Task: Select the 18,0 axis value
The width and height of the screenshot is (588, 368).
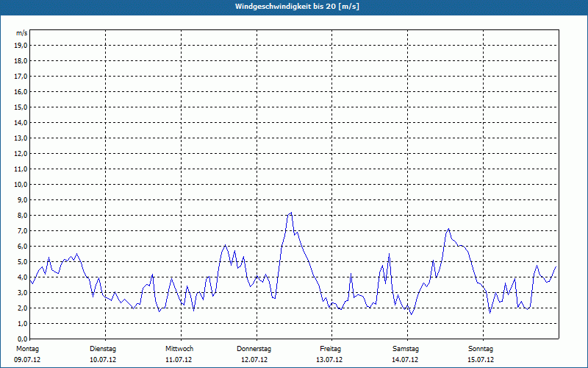Action: click(x=21, y=61)
